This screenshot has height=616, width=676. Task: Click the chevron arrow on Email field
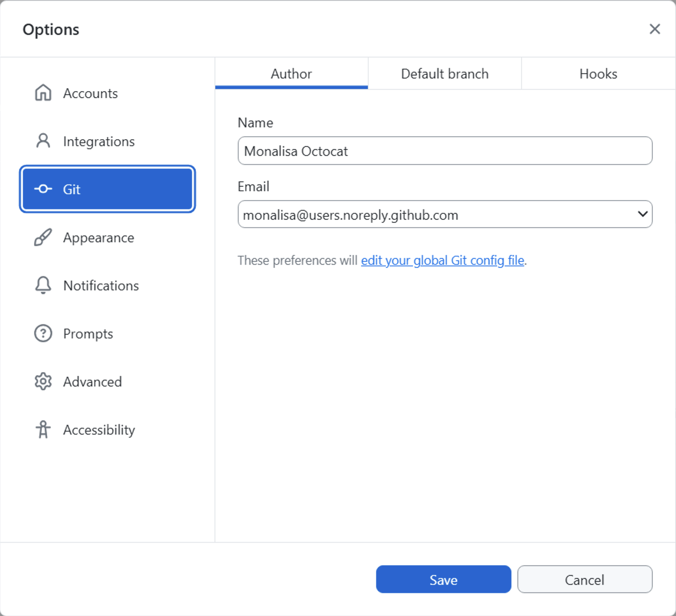[643, 214]
